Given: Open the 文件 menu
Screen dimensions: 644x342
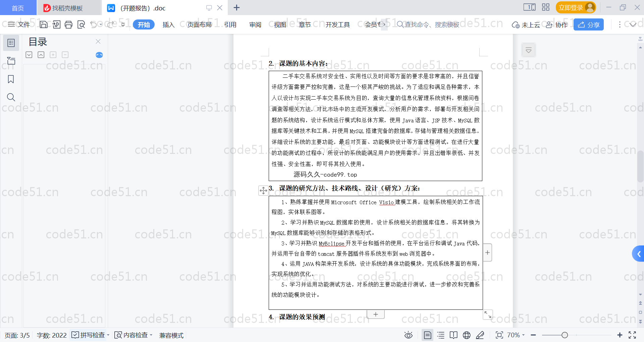Looking at the screenshot, I should 19,24.
